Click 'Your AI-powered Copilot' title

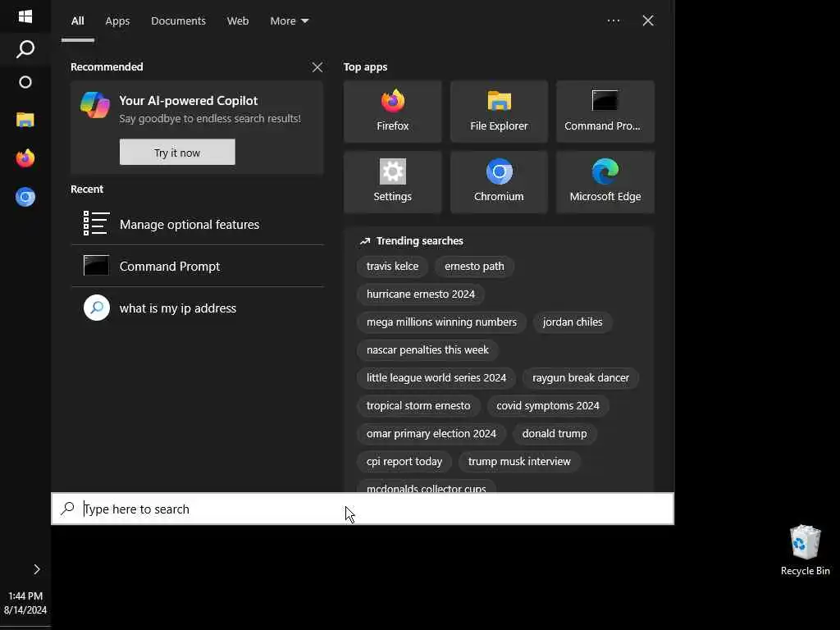click(x=189, y=101)
